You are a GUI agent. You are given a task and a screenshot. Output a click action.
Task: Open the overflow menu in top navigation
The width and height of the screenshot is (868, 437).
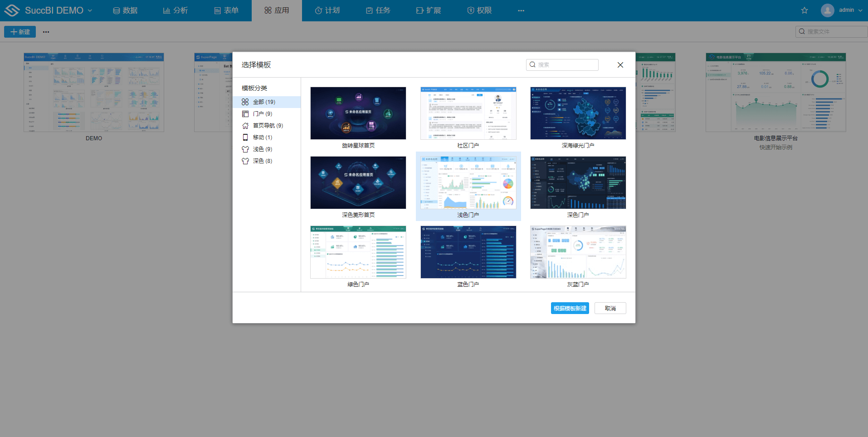(x=521, y=10)
